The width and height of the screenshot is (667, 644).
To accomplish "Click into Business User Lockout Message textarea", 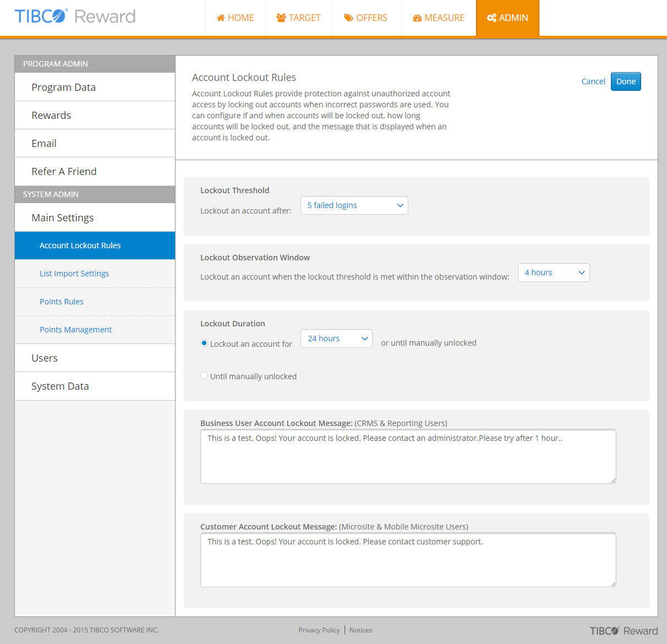I will 408,456.
